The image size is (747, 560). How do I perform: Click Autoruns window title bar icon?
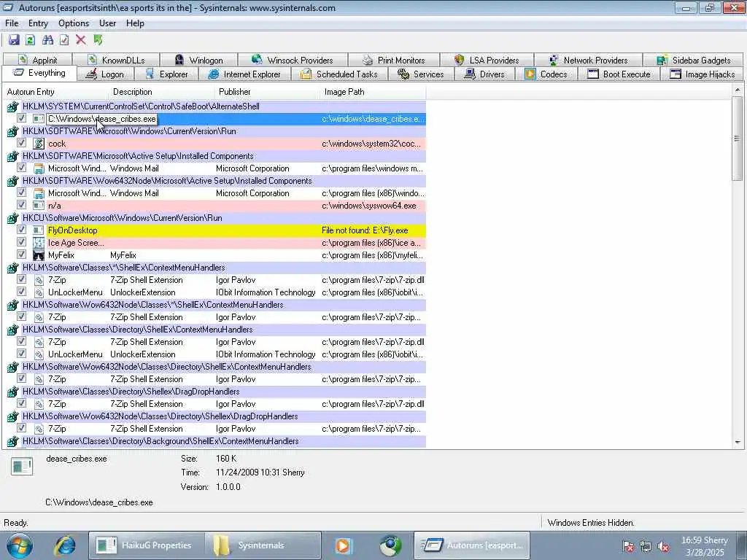8,7
